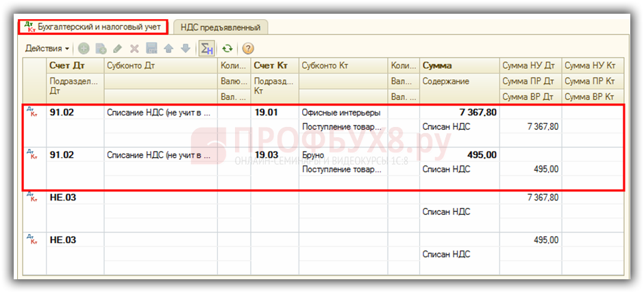Toggle the sigma totals button
Viewport: 644px width, 293px height.
point(206,49)
